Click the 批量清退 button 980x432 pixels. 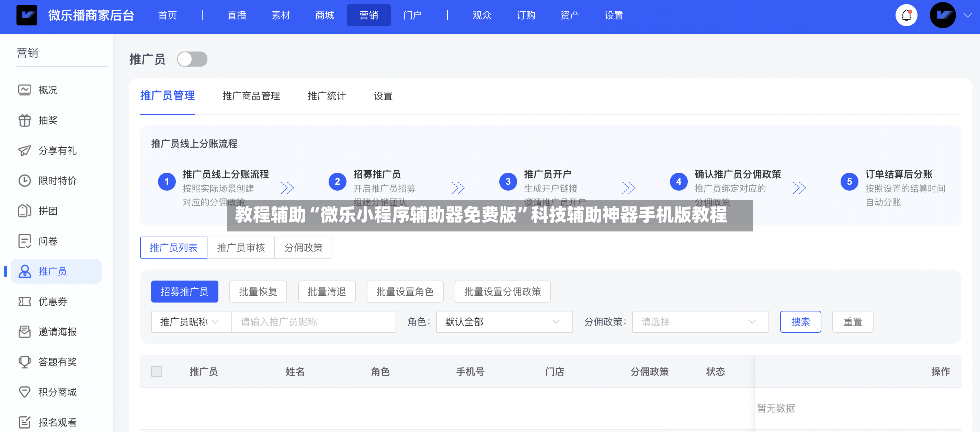click(x=327, y=292)
